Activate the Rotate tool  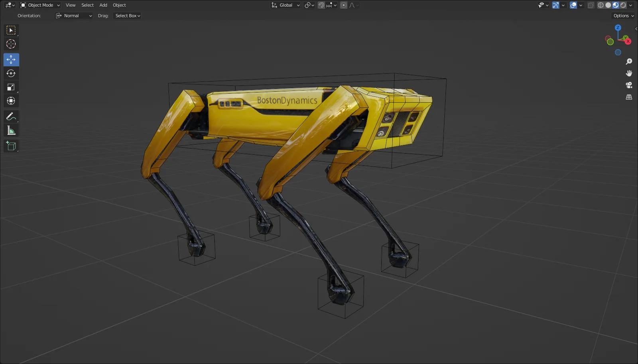[x=11, y=73]
